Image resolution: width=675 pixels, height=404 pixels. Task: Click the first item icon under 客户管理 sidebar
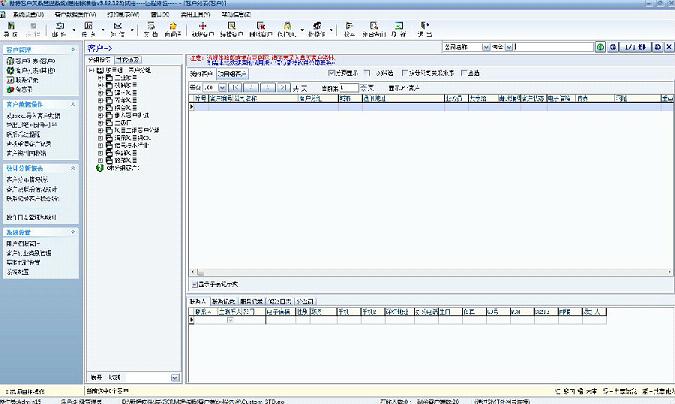(x=10, y=61)
